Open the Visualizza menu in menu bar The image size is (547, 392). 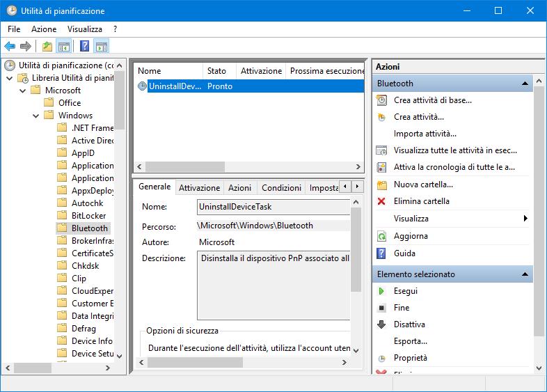pos(85,29)
